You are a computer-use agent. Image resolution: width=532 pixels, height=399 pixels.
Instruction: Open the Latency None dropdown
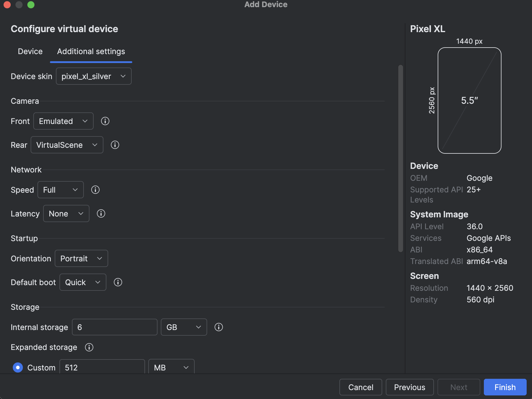pos(66,213)
